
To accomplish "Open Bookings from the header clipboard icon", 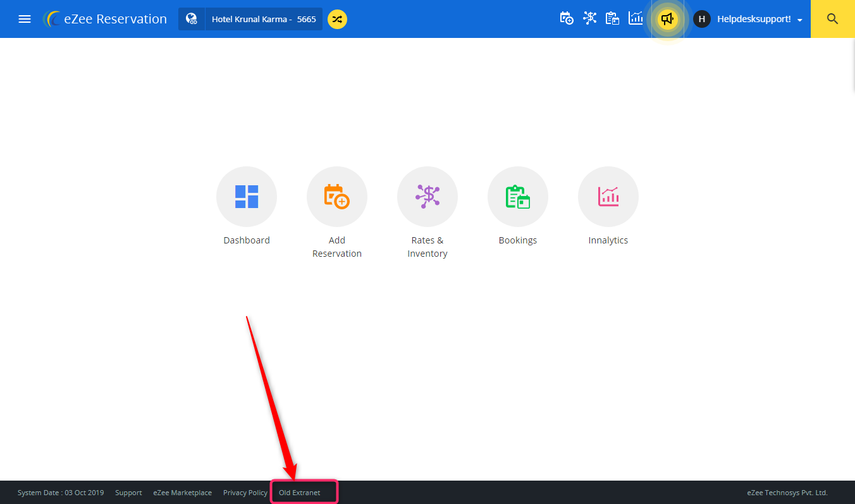I will click(612, 18).
